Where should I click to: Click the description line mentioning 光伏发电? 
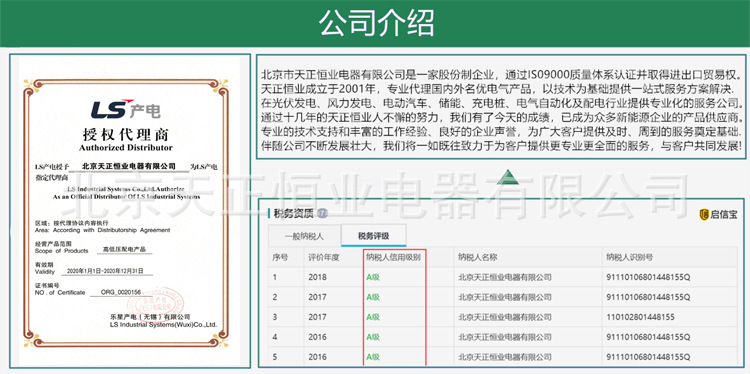(502, 103)
